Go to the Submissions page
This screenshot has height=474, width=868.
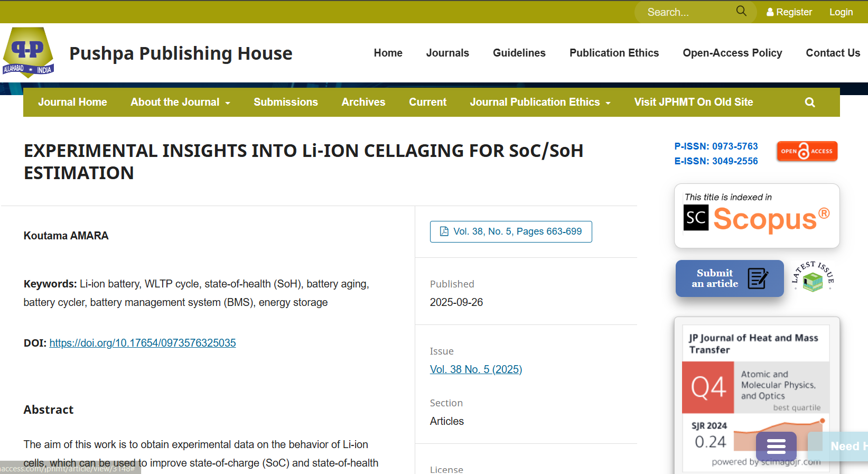[285, 103]
